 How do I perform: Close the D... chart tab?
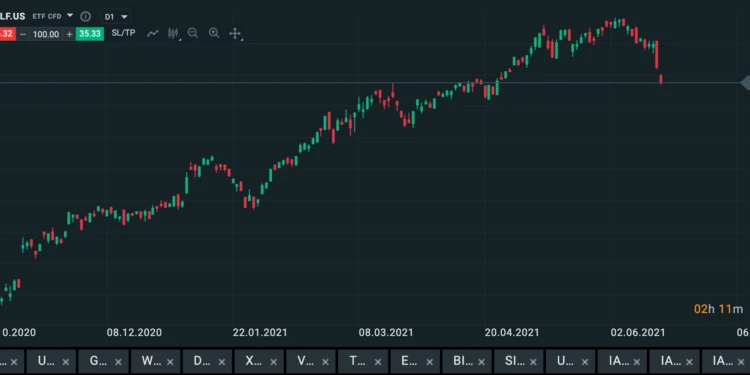[x=221, y=362]
